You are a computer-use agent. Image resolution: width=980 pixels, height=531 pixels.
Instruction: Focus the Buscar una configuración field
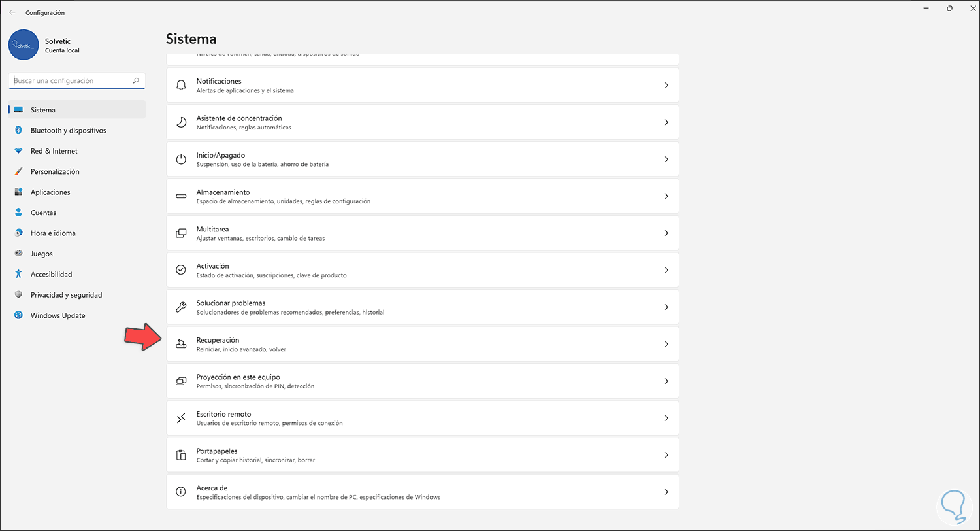click(x=71, y=81)
